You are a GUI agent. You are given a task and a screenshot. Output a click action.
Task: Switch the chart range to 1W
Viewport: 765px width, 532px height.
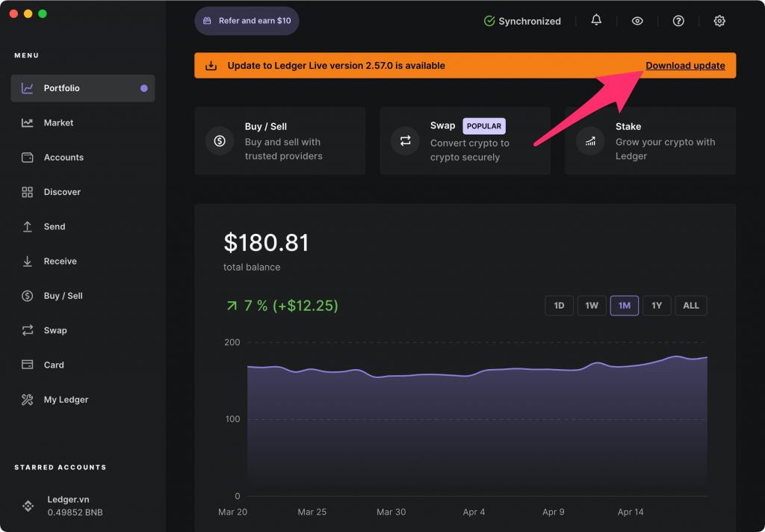point(592,306)
